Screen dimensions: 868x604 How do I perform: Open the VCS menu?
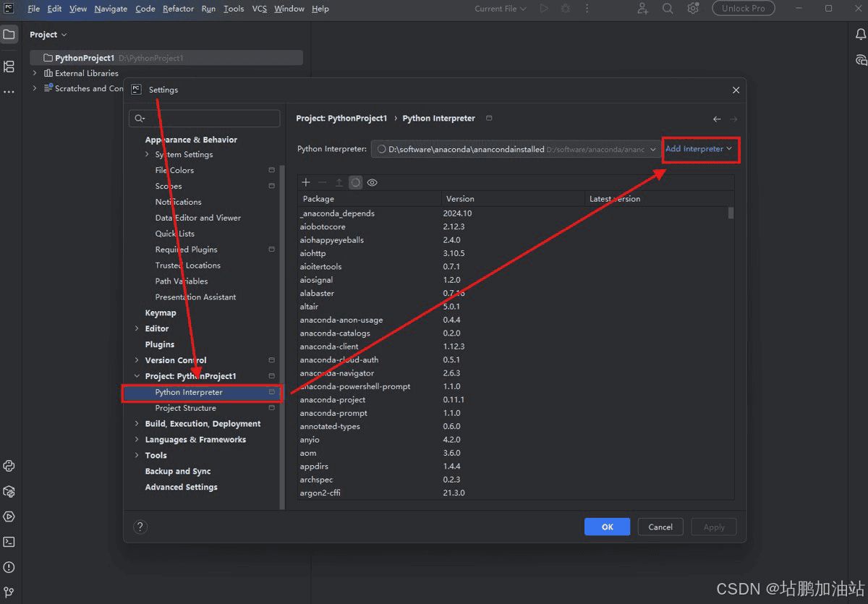(259, 9)
